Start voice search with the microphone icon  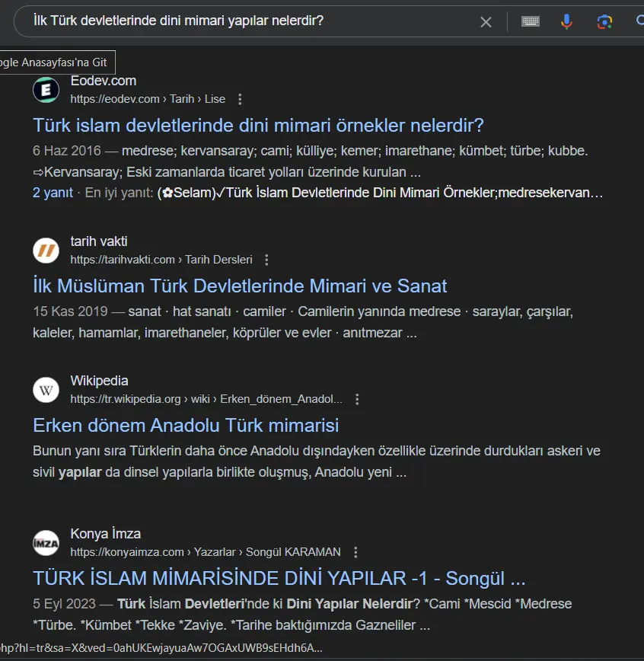[x=566, y=21]
